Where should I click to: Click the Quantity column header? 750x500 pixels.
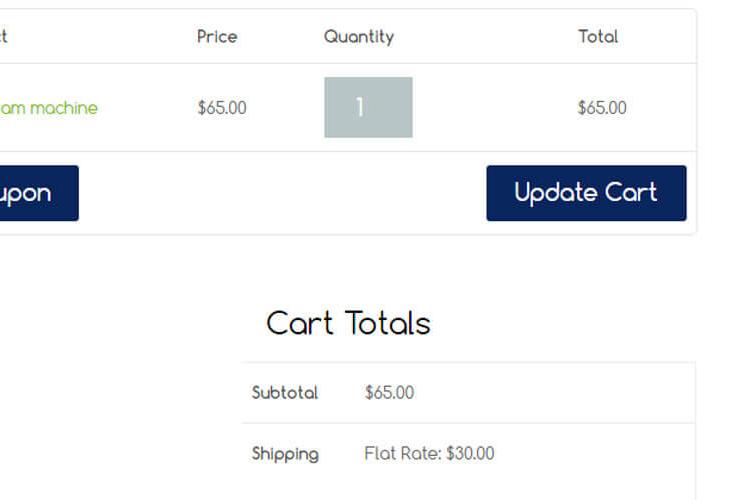[359, 36]
